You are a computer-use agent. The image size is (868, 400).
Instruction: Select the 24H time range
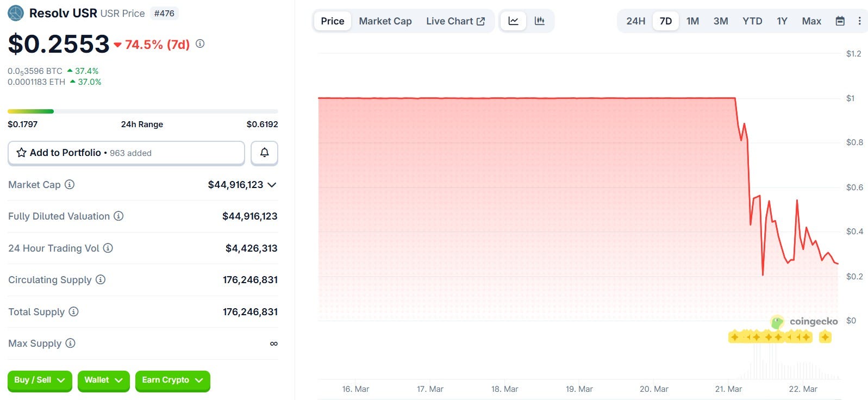coord(636,21)
